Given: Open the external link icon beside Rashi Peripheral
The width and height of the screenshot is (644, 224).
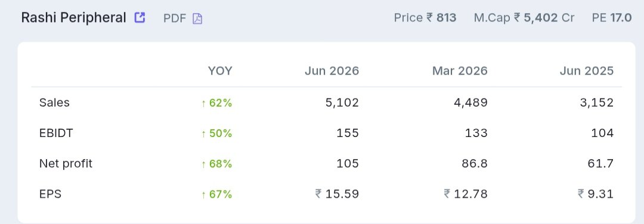Looking at the screenshot, I should coord(140,18).
